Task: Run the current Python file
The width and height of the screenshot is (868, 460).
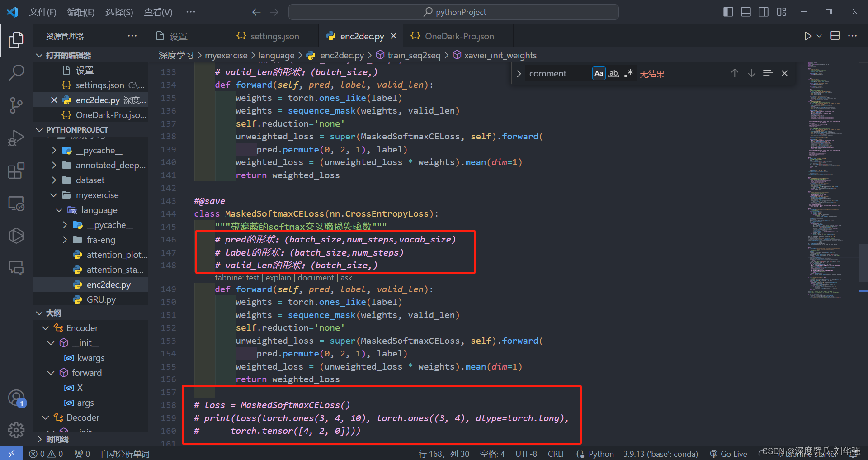Action: (808, 36)
